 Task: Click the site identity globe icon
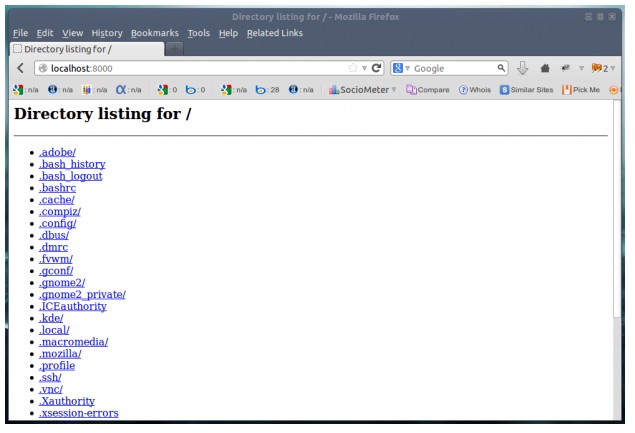[43, 68]
